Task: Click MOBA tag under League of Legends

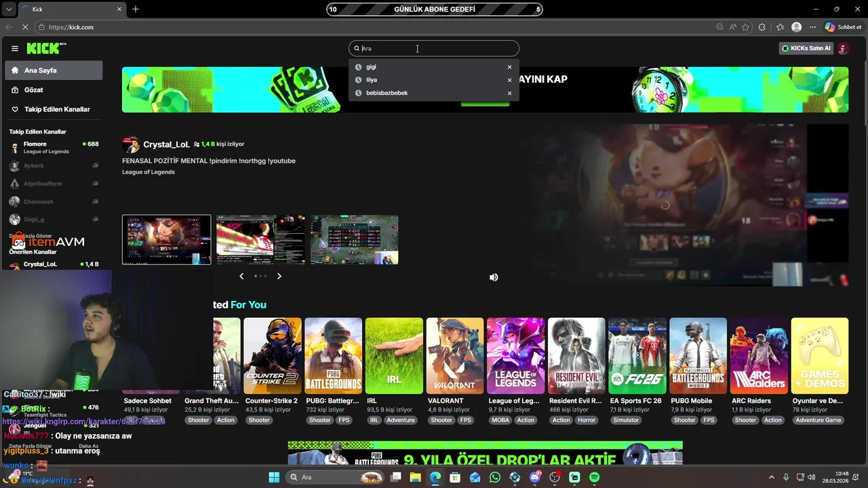Action: pyautogui.click(x=500, y=420)
